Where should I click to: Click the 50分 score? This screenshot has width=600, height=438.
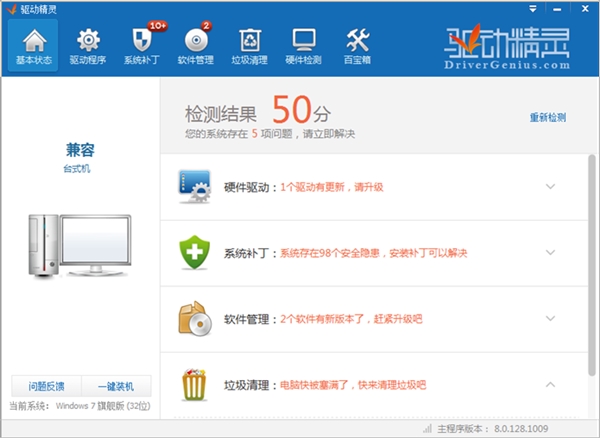pos(301,110)
